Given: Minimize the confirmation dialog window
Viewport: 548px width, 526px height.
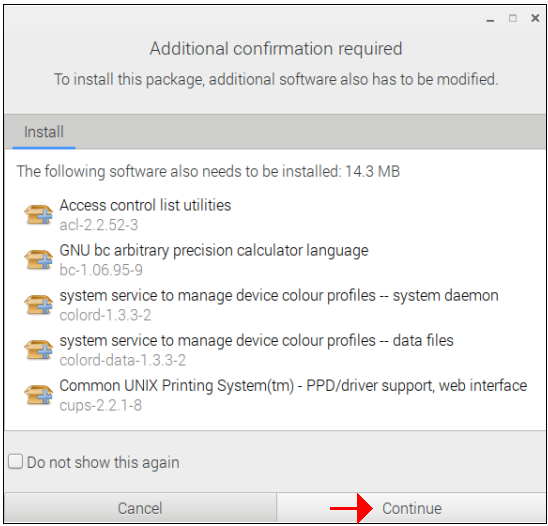Looking at the screenshot, I should (x=490, y=20).
